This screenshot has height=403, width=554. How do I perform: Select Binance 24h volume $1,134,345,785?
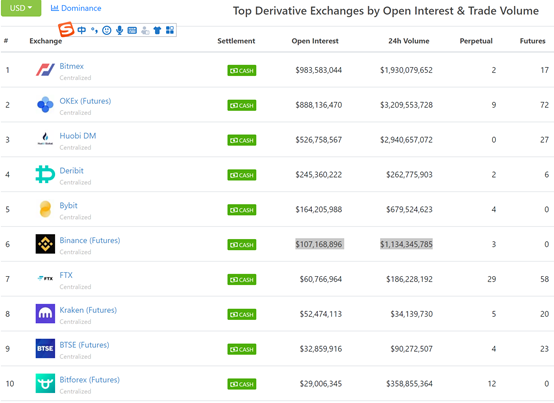[406, 244]
